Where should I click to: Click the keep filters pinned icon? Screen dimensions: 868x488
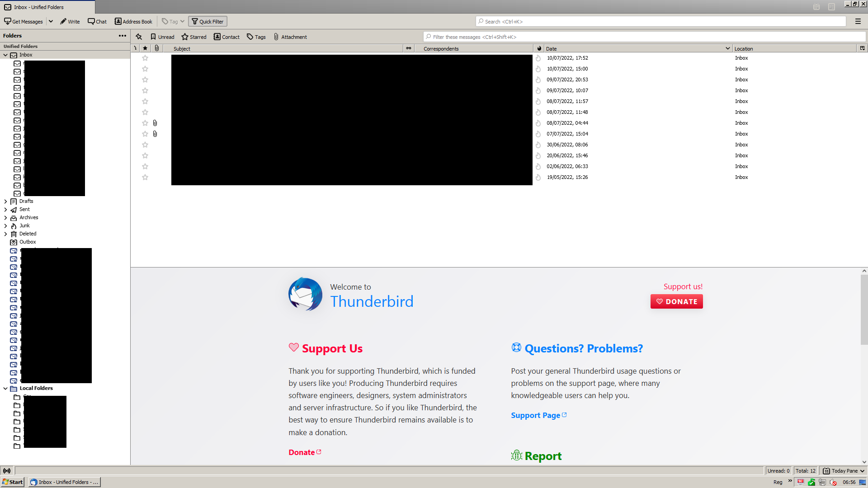tap(139, 37)
